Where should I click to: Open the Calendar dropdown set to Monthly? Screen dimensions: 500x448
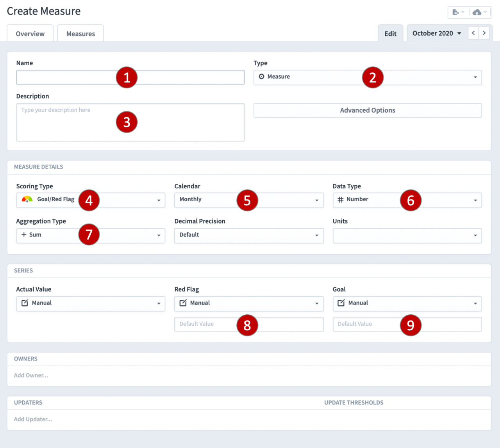317,200
